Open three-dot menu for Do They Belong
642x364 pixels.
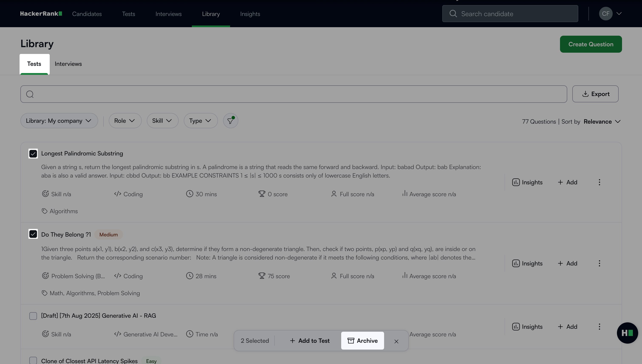tap(599, 263)
